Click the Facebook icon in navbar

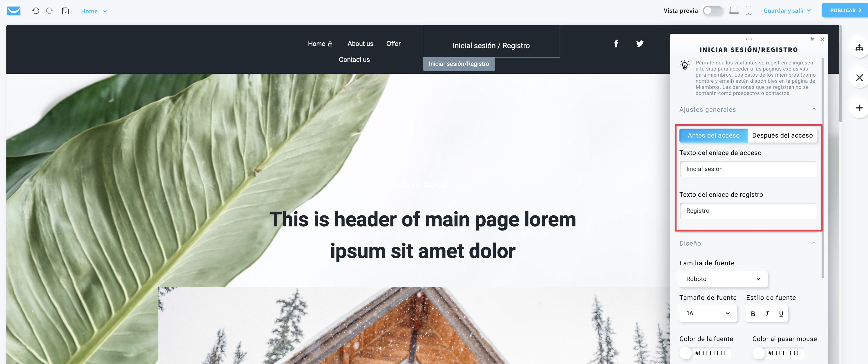click(x=616, y=43)
